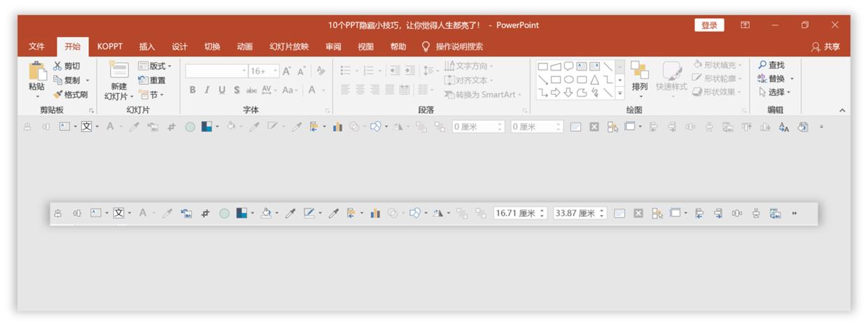Click the Reset (重置) slide icon
Screen dimensions: 868x326
(x=144, y=80)
